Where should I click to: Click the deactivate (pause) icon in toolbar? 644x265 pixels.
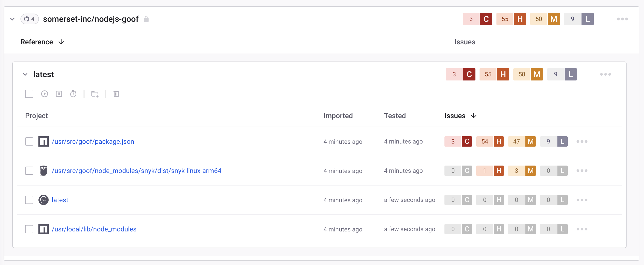[59, 94]
